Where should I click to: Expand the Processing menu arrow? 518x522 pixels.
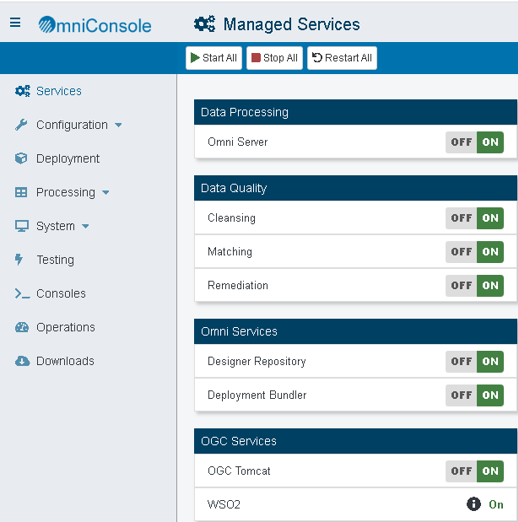point(106,192)
